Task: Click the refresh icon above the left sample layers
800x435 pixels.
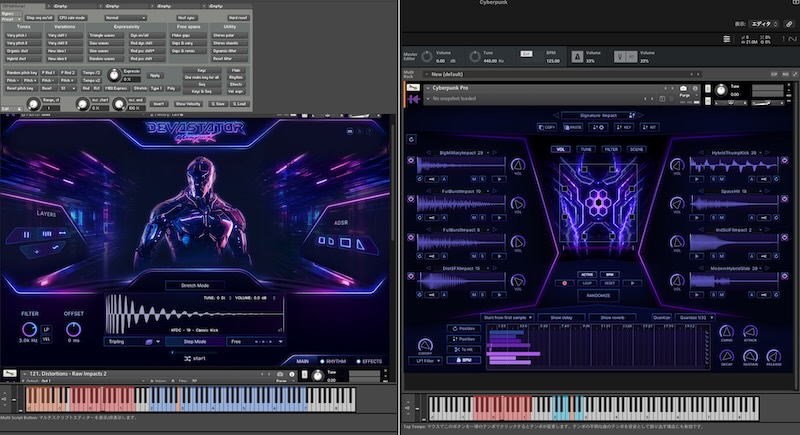Action: (x=412, y=139)
